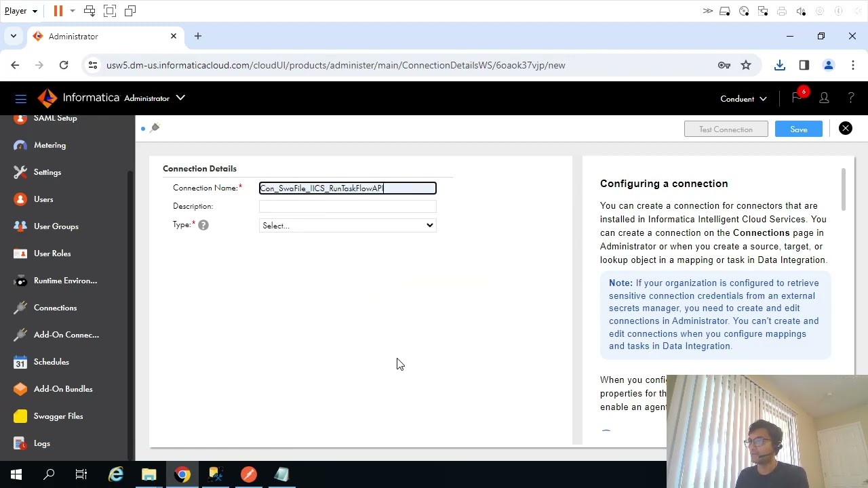Bookmark this page with star icon
The image size is (868, 488).
click(x=746, y=65)
